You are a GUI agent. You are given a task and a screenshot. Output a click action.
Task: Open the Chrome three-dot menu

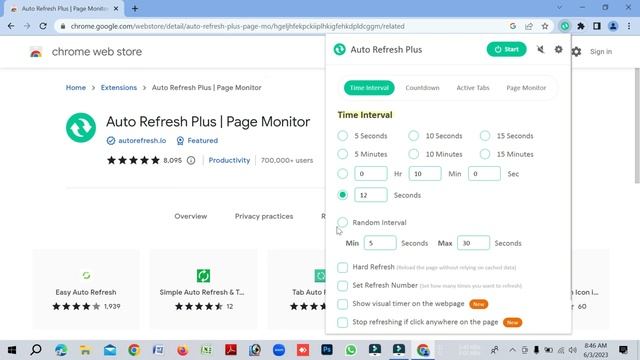pos(629,26)
